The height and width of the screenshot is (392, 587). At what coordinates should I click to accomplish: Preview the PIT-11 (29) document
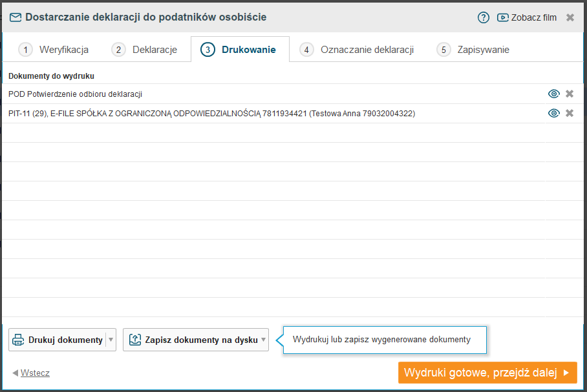click(553, 114)
